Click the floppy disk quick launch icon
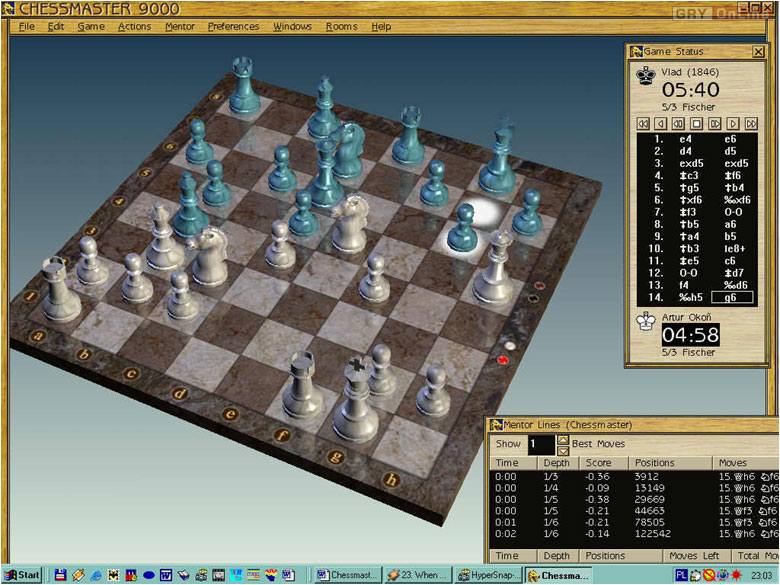 pos(60,575)
